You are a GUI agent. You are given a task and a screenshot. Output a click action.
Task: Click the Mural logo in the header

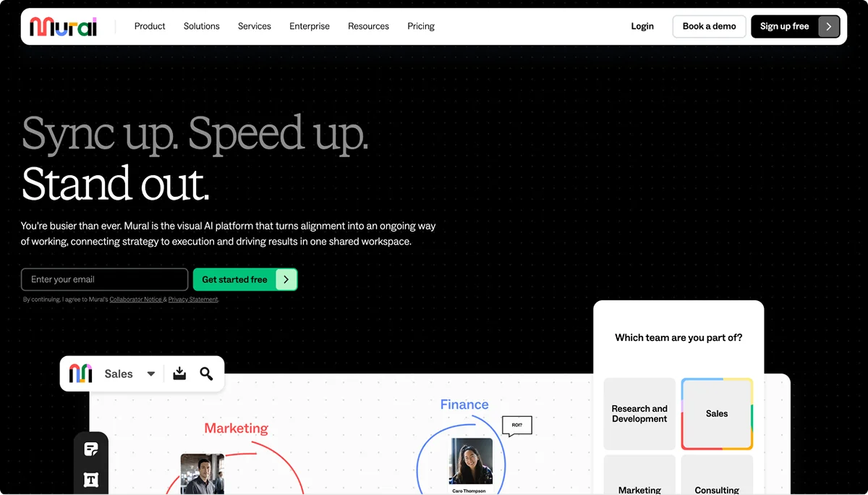(63, 27)
